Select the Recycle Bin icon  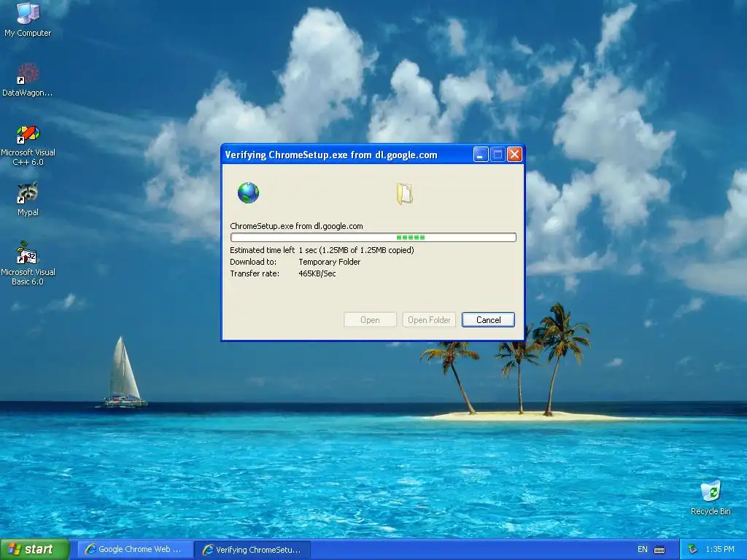pyautogui.click(x=711, y=497)
